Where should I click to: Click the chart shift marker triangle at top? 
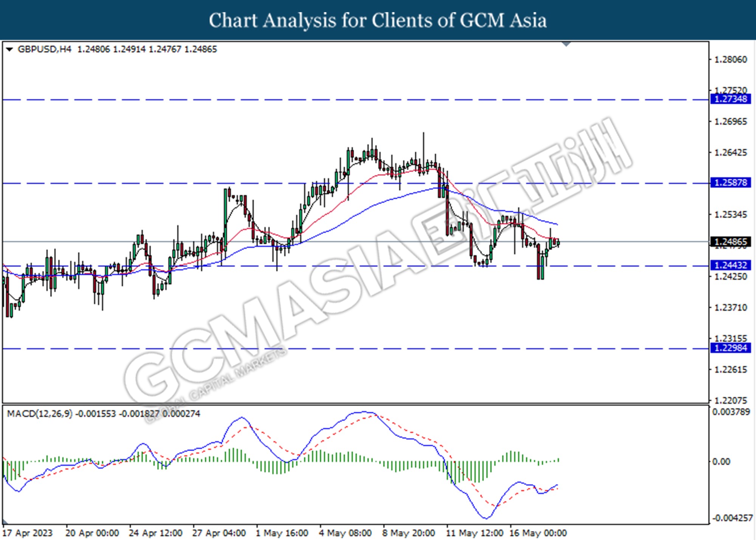click(x=566, y=44)
